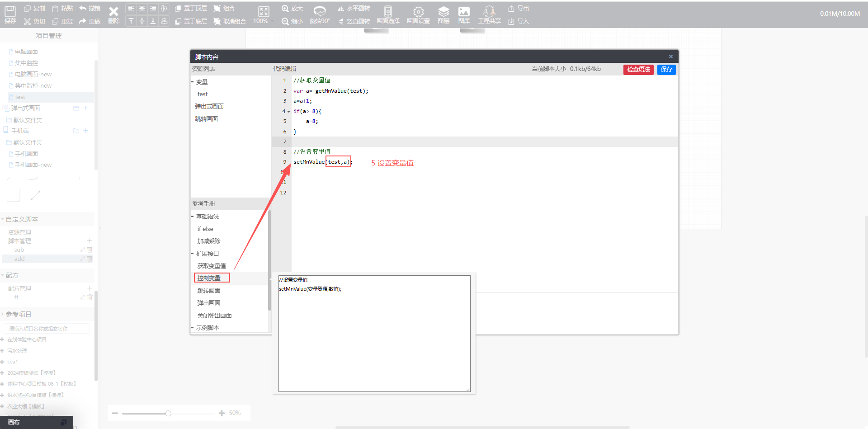Click the 旋转90° rotate icon
The height and width of the screenshot is (429, 868).
(320, 11)
